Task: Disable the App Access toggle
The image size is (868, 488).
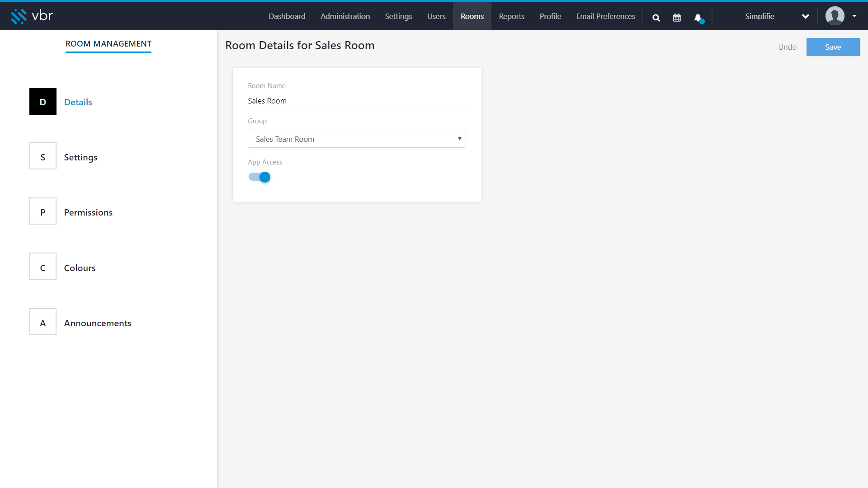Action: tap(259, 177)
